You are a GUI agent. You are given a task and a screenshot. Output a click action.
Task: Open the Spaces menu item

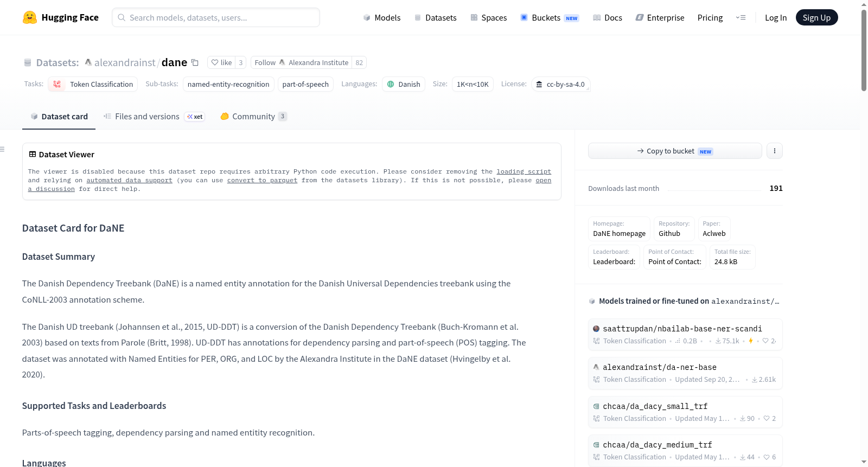(x=488, y=17)
